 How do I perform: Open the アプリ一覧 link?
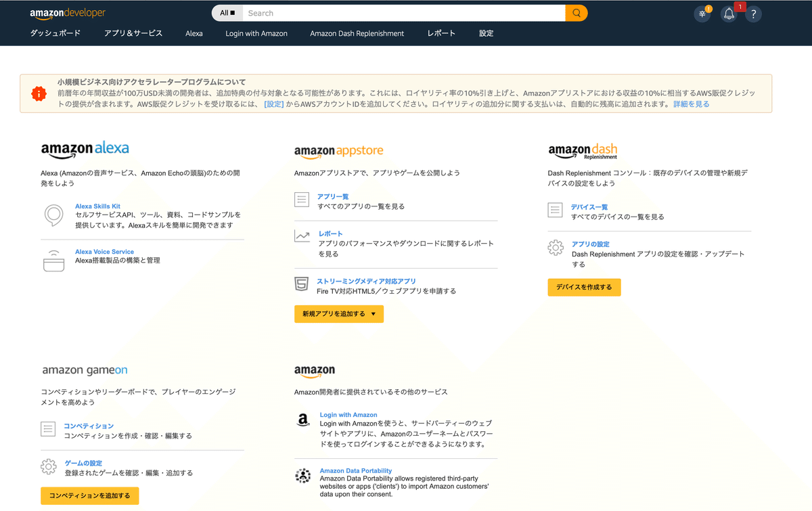[333, 197]
